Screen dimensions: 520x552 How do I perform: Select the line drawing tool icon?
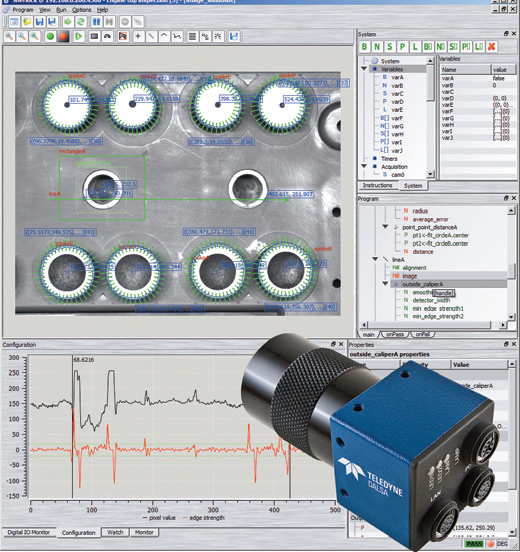coord(151,36)
